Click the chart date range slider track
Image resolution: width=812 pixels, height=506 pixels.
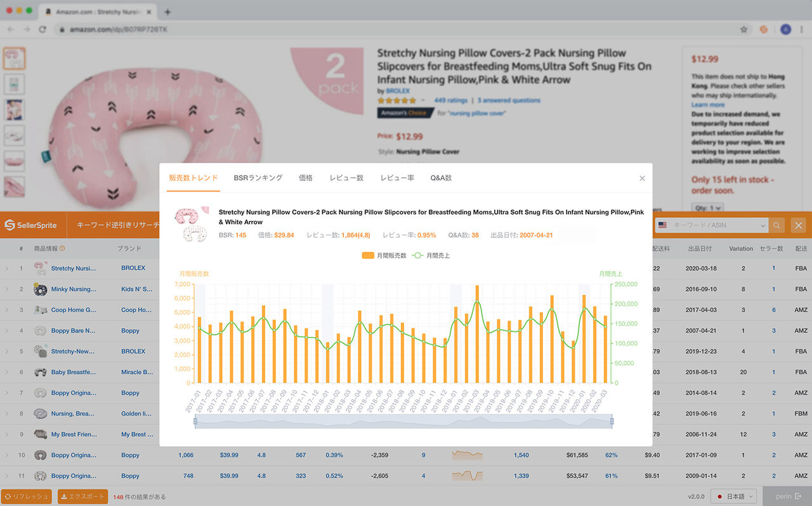pos(403,421)
